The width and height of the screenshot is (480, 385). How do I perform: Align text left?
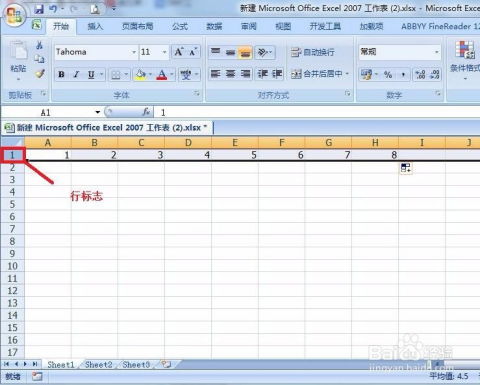pyautogui.click(x=216, y=74)
